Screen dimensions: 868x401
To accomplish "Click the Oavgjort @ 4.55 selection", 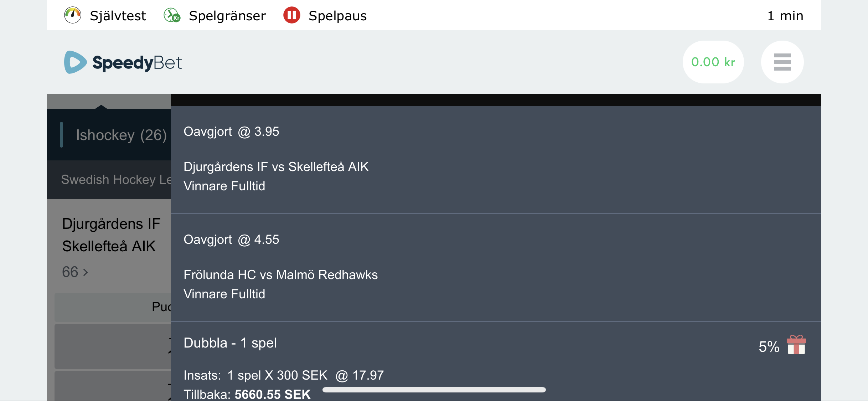I will click(231, 240).
